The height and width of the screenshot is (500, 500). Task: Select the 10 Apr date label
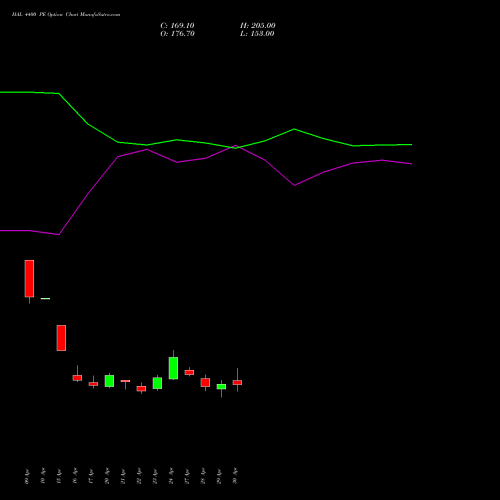(43, 476)
